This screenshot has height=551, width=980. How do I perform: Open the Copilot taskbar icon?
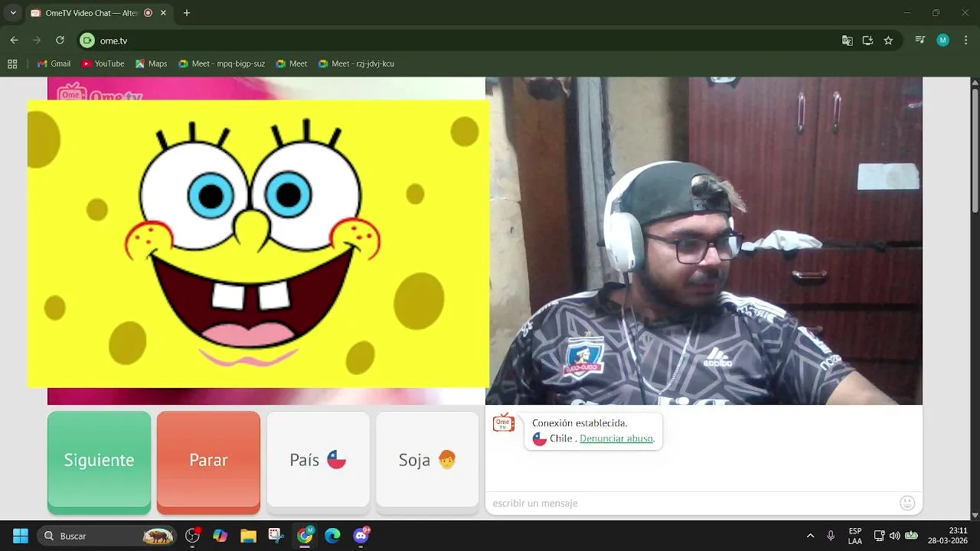[220, 536]
